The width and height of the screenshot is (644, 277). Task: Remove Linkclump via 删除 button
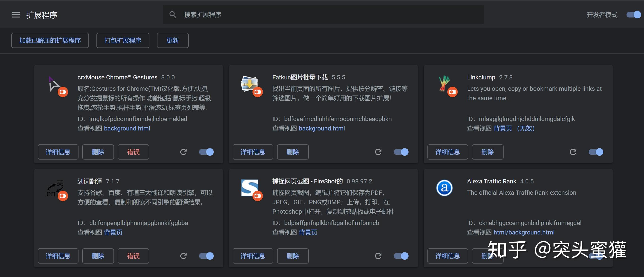[487, 152]
